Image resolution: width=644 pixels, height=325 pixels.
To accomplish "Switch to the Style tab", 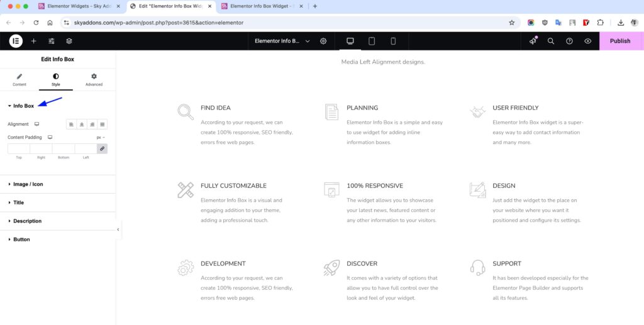I will click(x=56, y=80).
